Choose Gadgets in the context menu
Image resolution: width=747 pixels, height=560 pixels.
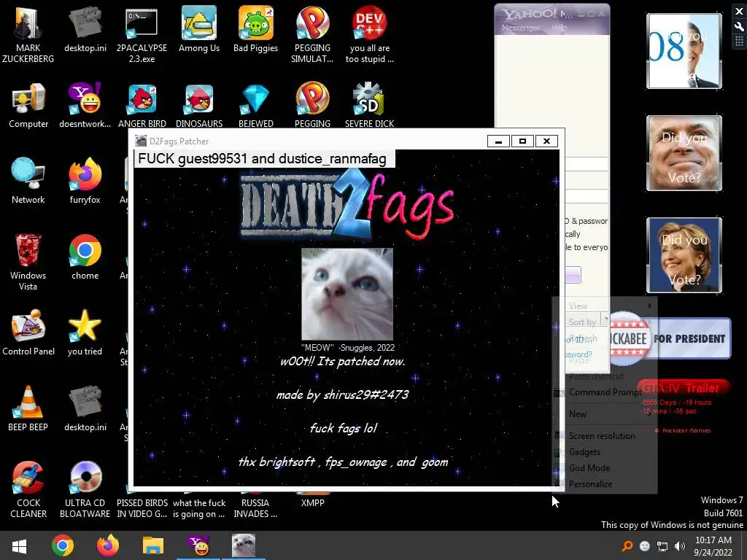point(605,452)
